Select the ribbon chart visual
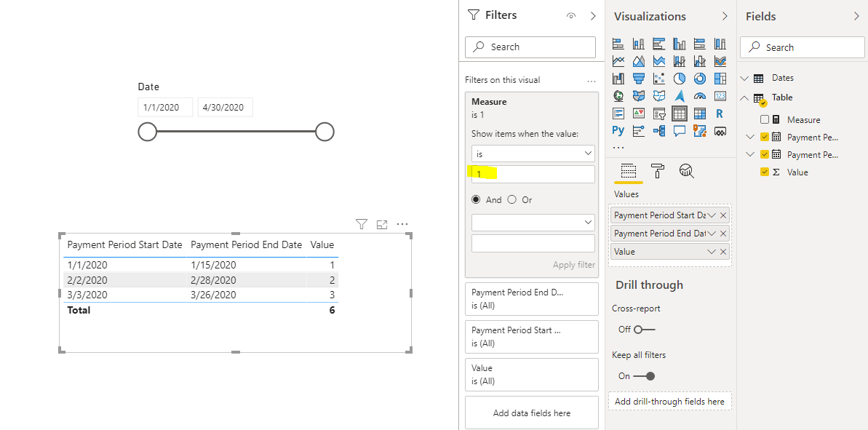The image size is (868, 430). [x=720, y=61]
